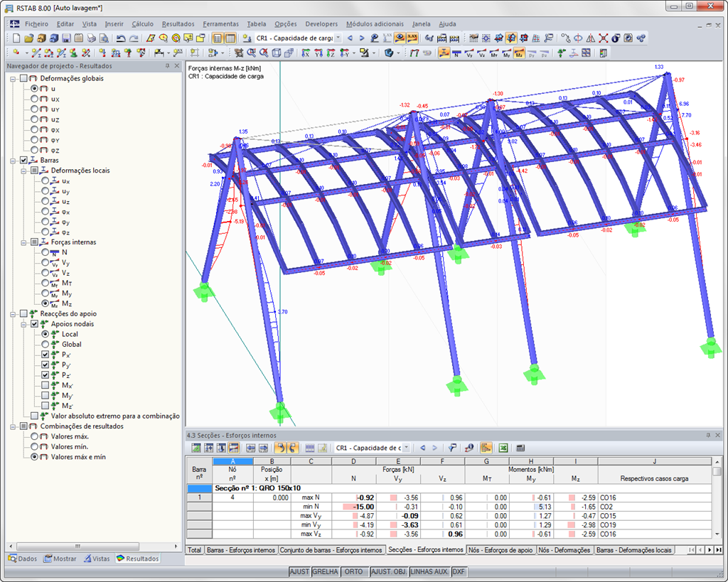
Task: Go to next load case arrow
Action: pos(362,38)
